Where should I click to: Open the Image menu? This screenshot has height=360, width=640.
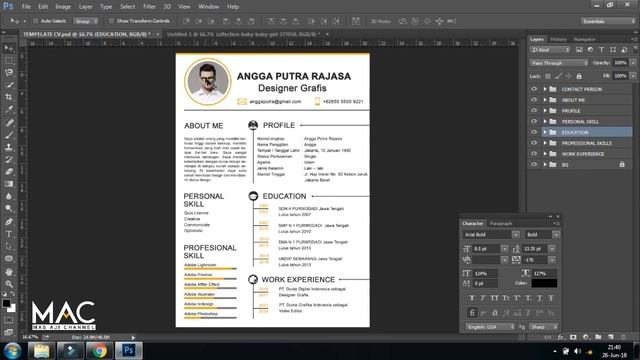(x=63, y=7)
